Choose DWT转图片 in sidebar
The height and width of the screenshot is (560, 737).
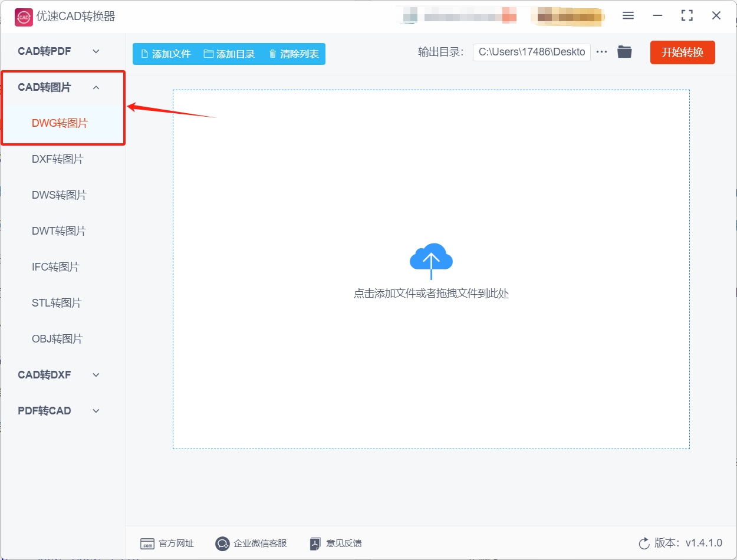(59, 231)
